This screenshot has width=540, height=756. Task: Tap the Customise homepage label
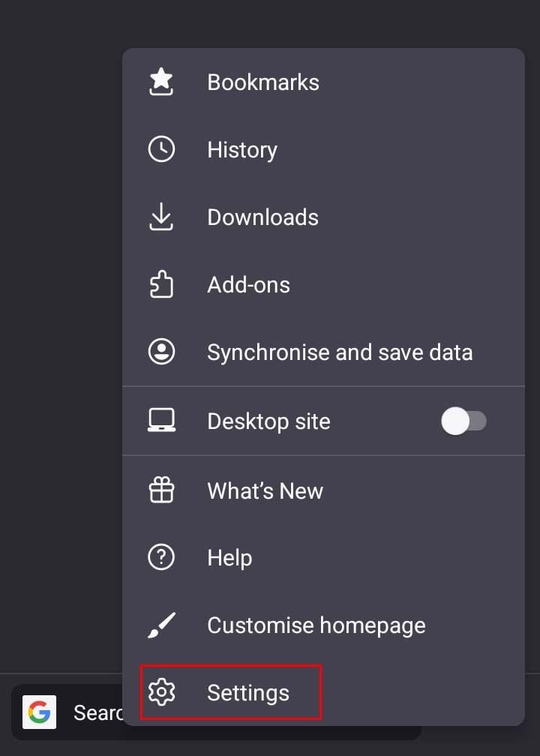click(x=316, y=625)
